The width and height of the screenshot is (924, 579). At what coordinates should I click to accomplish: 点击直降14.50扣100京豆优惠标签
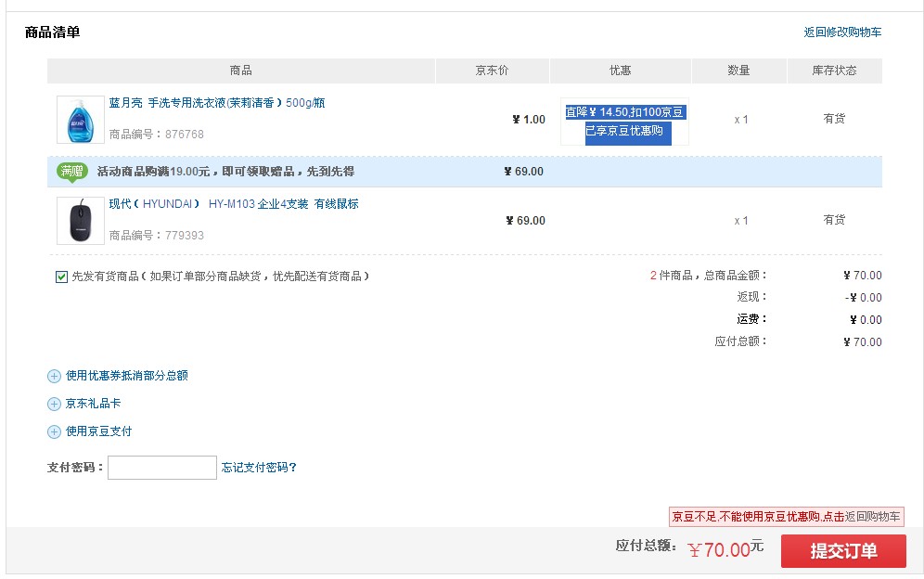pyautogui.click(x=623, y=111)
